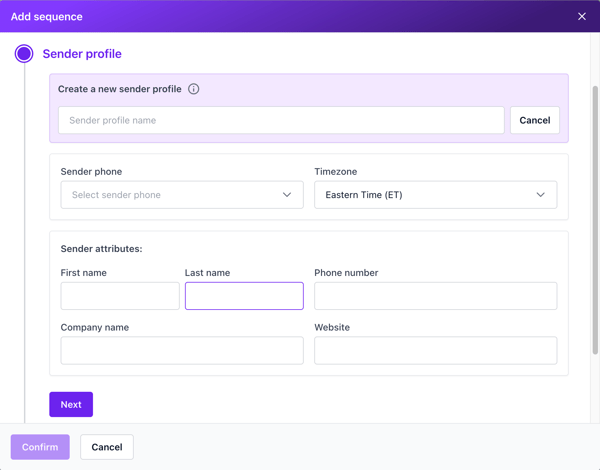The width and height of the screenshot is (600, 470).
Task: Click the footer Cancel button
Action: coord(107,447)
